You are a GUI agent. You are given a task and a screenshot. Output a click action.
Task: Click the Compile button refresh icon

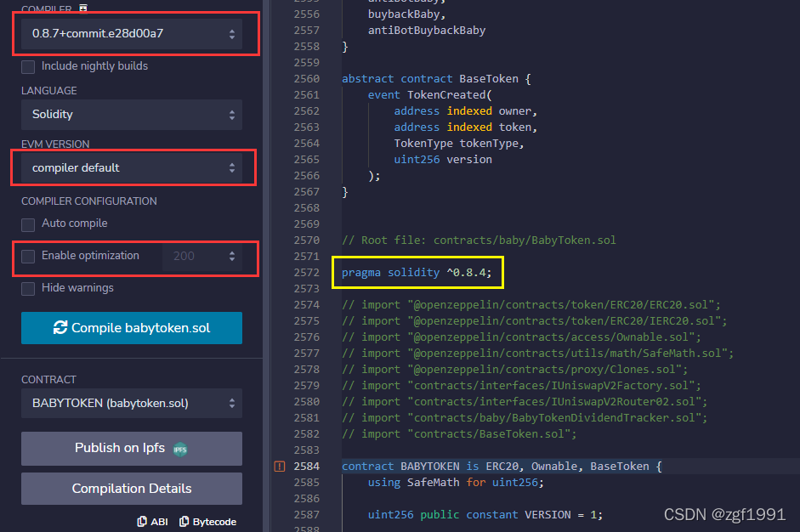coord(60,327)
